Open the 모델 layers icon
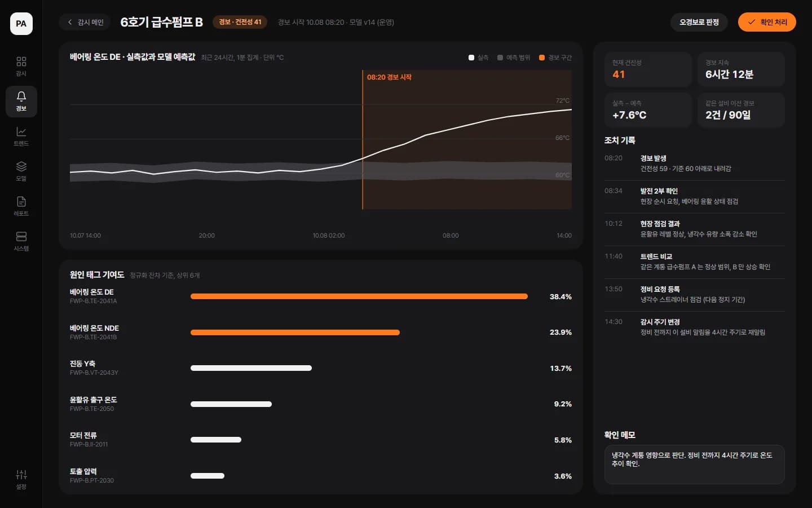Viewport: 812px width, 508px height. [x=21, y=171]
